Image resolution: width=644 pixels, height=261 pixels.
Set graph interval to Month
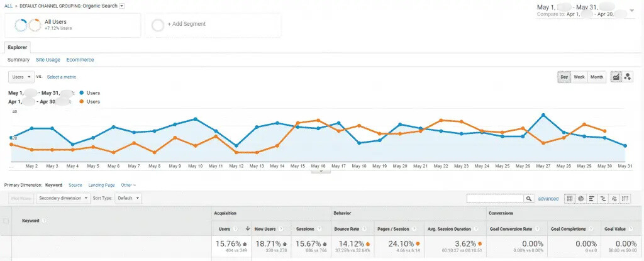[597, 77]
